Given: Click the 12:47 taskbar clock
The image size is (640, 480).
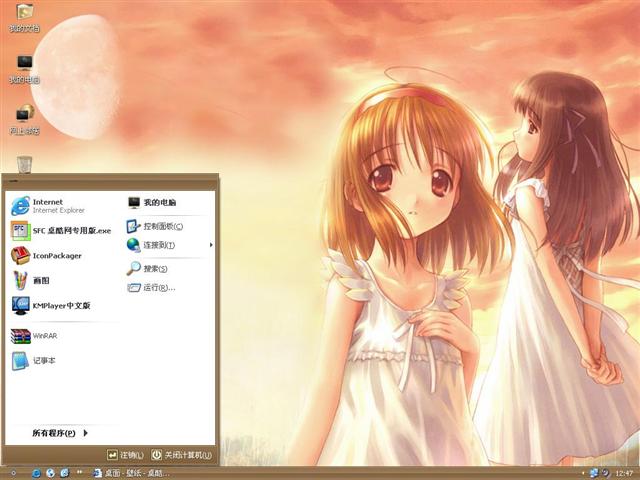Looking at the screenshot, I should [x=624, y=473].
